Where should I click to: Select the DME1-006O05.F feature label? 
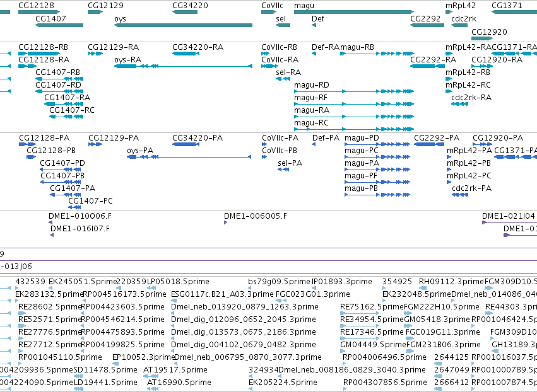(x=256, y=216)
